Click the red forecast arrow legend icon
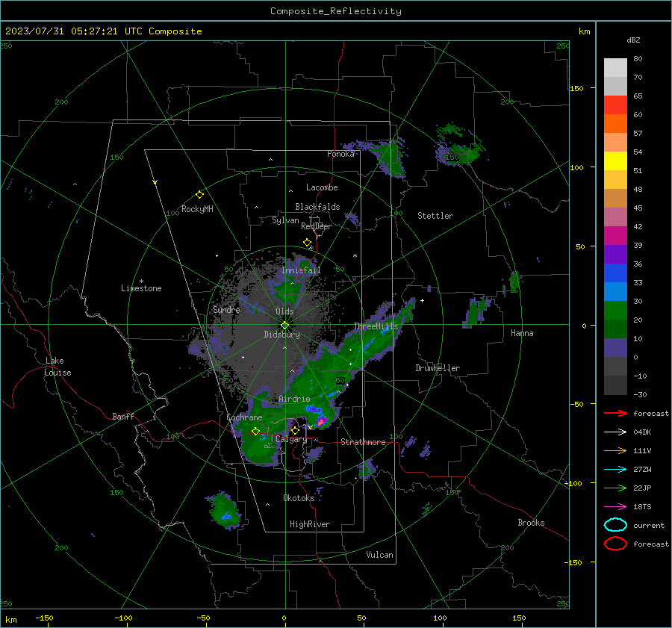672x628 pixels. (615, 413)
